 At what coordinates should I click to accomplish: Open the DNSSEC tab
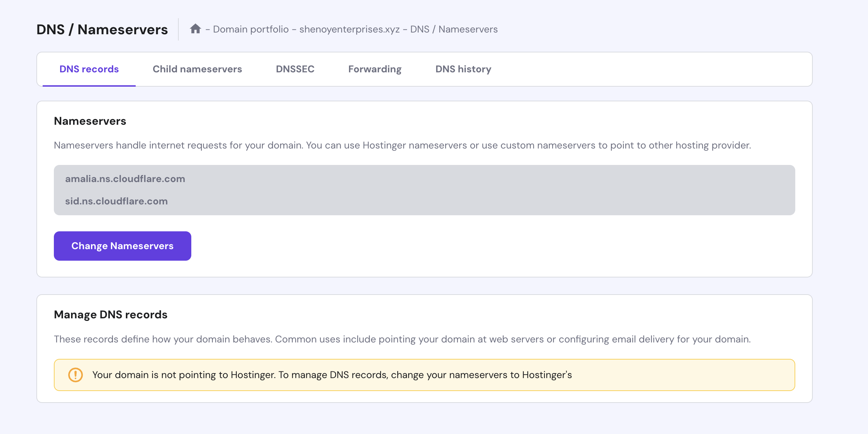tap(295, 69)
